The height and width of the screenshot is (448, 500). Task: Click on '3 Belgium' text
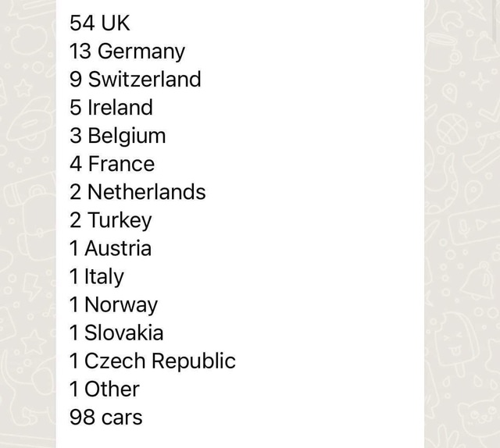tap(118, 137)
